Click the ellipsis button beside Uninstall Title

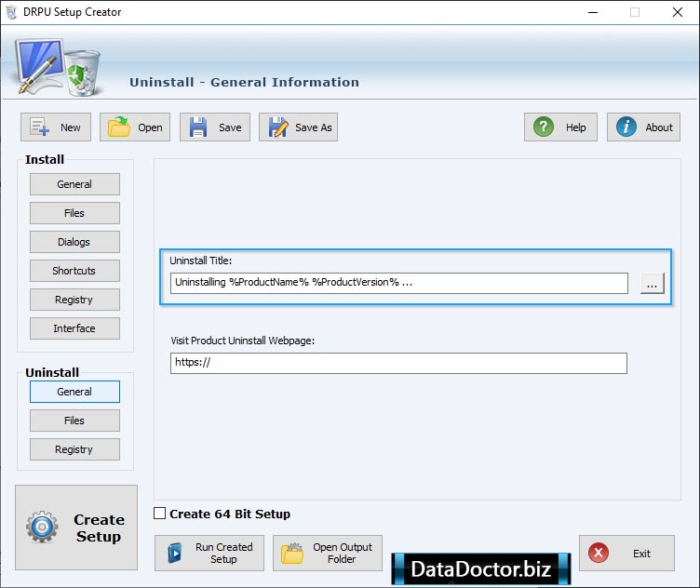tap(652, 283)
